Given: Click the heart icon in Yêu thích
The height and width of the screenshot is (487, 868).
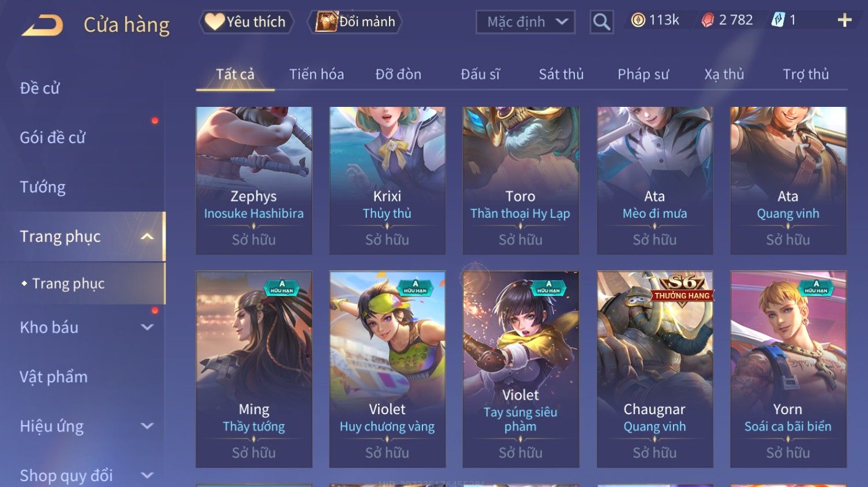Looking at the screenshot, I should point(215,21).
